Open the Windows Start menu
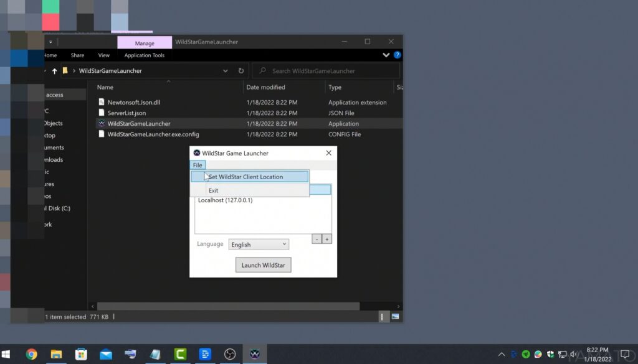This screenshot has height=364, width=638. (x=6, y=354)
